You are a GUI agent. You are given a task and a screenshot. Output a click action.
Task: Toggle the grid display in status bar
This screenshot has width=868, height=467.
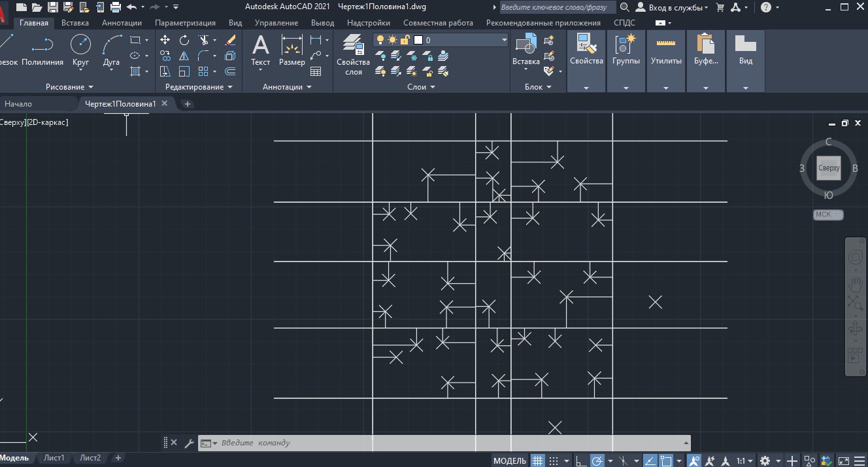537,460
